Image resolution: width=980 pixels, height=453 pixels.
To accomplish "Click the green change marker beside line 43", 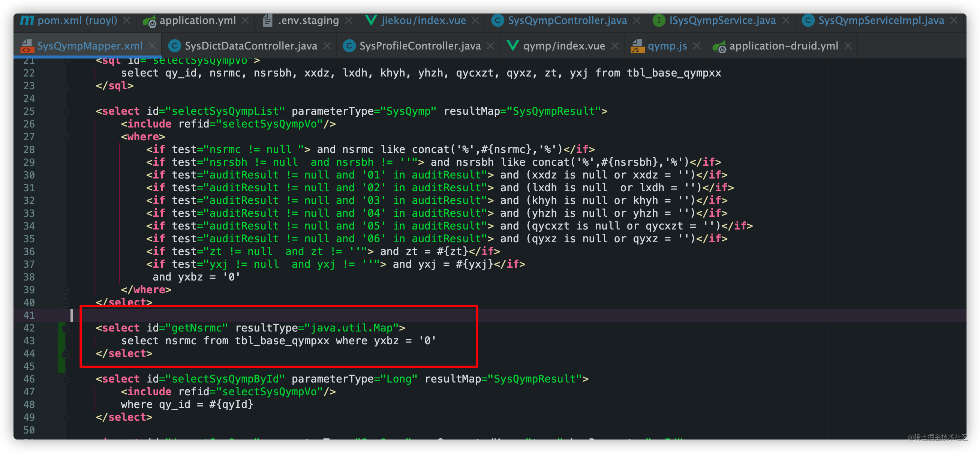I will point(61,341).
